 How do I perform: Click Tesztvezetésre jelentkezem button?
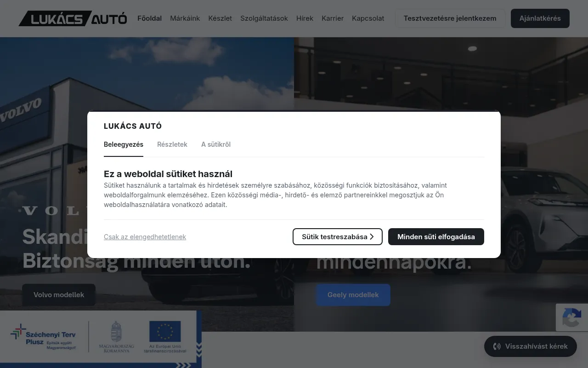click(450, 18)
